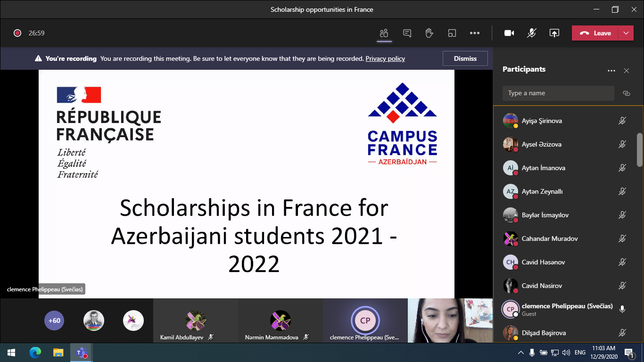Open the Windows Start menu
This screenshot has width=644, height=362.
click(x=11, y=353)
